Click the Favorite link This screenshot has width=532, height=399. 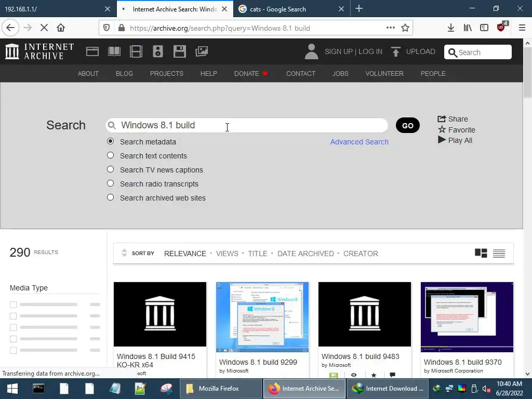click(x=457, y=129)
